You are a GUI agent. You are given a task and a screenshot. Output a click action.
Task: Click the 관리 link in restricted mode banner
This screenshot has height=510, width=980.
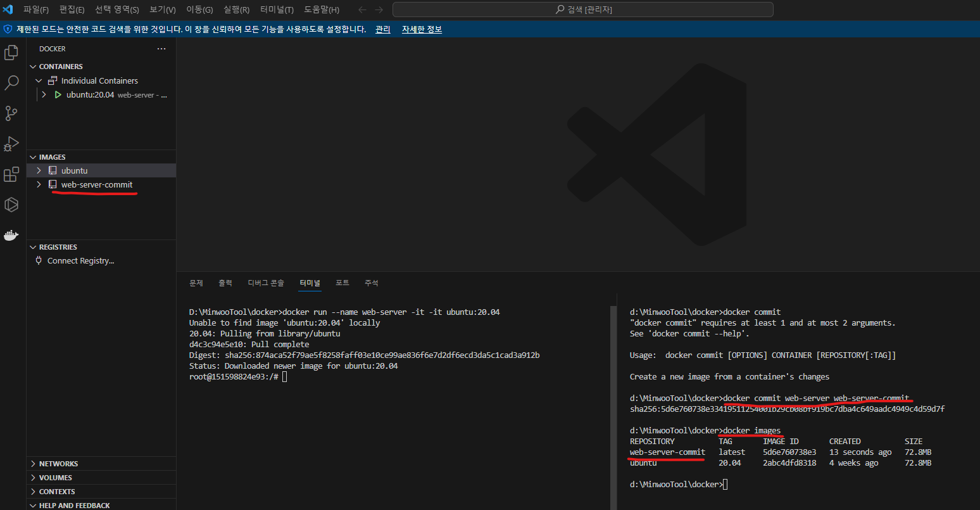point(383,29)
